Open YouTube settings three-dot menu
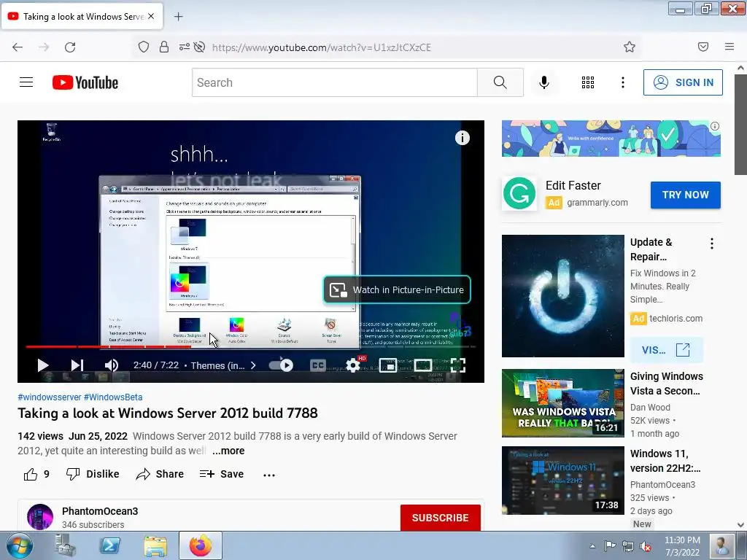The width and height of the screenshot is (747, 560). (x=623, y=82)
